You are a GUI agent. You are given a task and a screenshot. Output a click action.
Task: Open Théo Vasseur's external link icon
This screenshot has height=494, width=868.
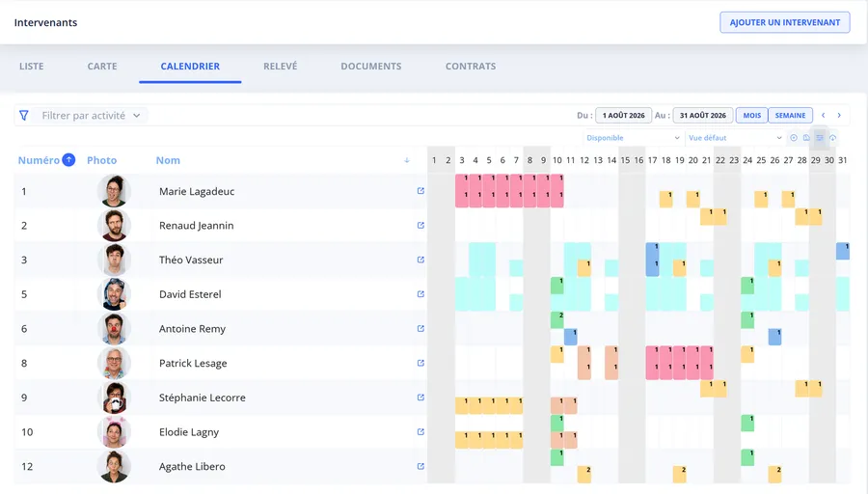pyautogui.click(x=420, y=260)
